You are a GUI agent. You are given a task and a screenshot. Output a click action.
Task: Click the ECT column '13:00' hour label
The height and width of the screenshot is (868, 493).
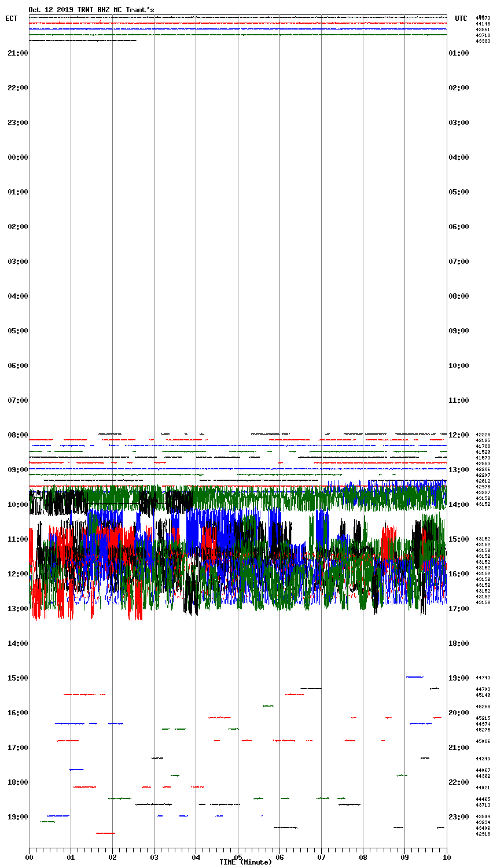pos(18,609)
